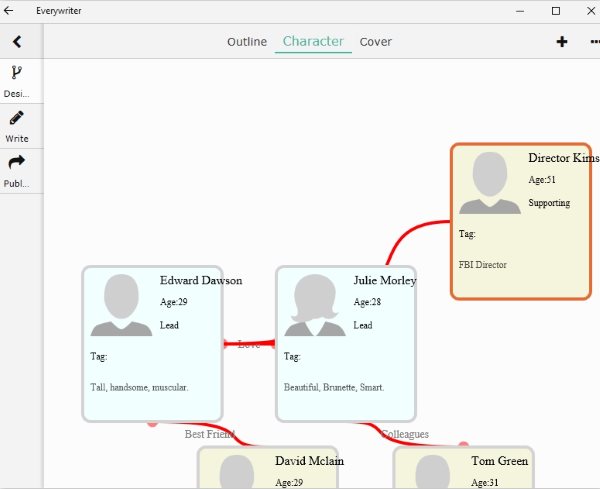Image resolution: width=600 pixels, height=489 pixels.
Task: Switch to the Outline tab
Action: click(247, 42)
